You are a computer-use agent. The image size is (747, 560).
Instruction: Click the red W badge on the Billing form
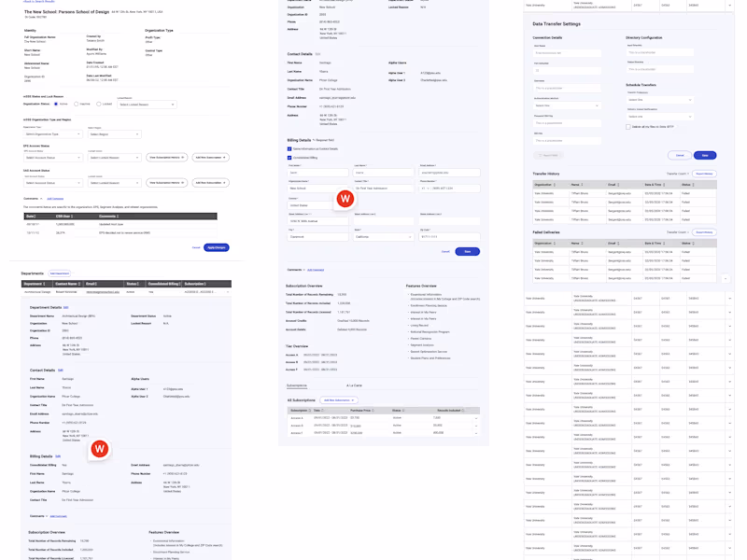click(345, 199)
